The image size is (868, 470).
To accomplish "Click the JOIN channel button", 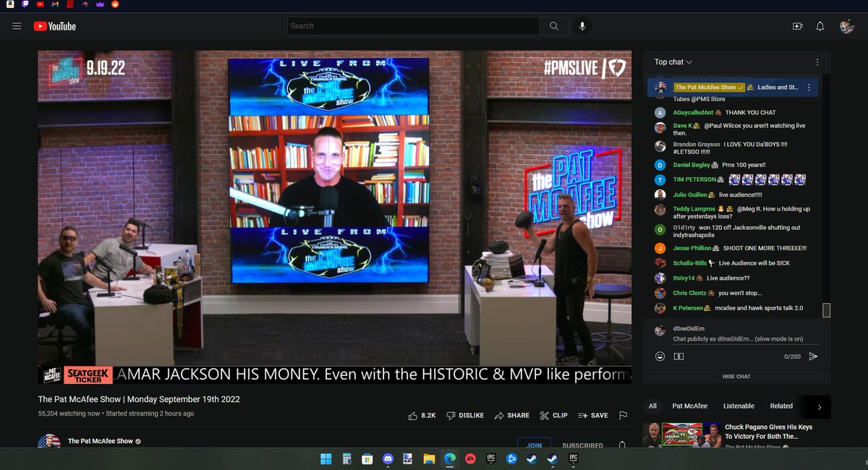I will tap(534, 444).
